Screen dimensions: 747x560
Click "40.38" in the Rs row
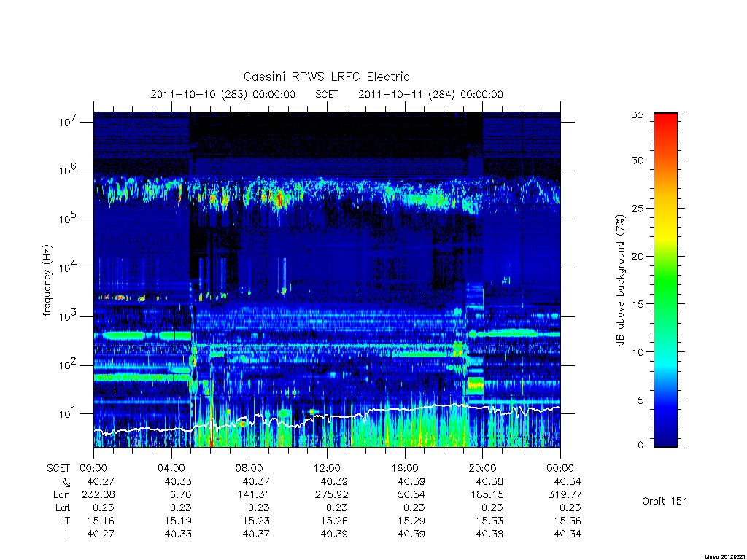(489, 482)
